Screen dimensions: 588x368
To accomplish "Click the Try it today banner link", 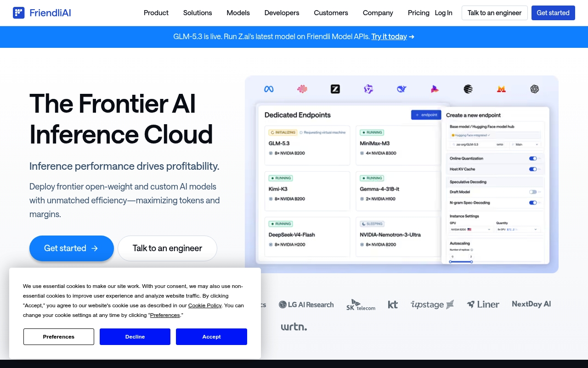I will [389, 37].
